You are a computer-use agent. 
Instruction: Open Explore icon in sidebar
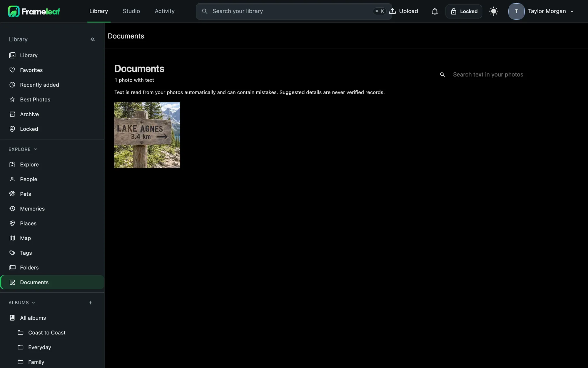click(x=12, y=165)
